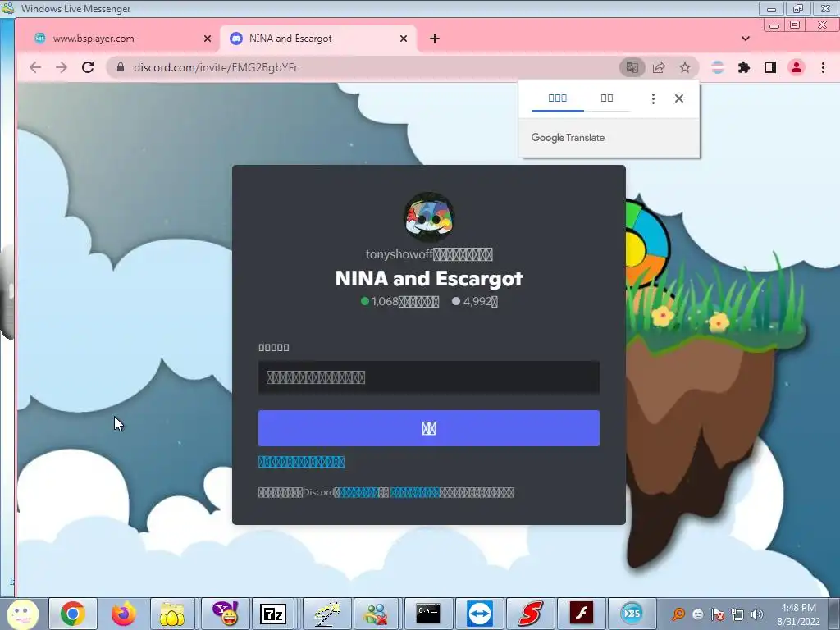The height and width of the screenshot is (630, 840).
Task: Open the Chrome profile avatar
Action: pos(797,67)
